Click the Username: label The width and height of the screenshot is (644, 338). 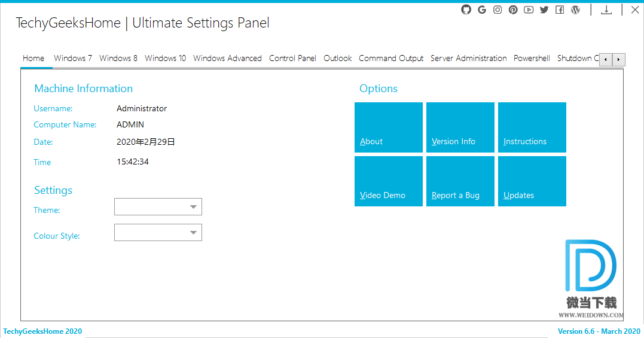pos(53,108)
